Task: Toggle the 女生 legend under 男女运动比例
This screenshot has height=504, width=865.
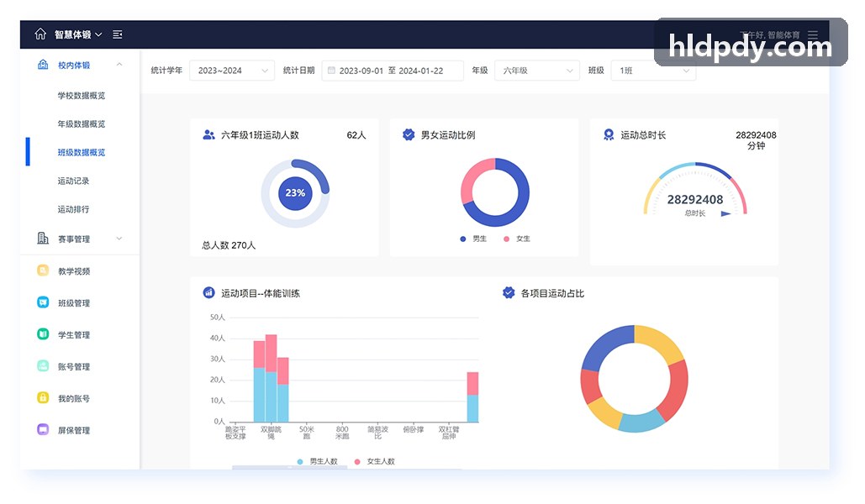Action: point(517,239)
